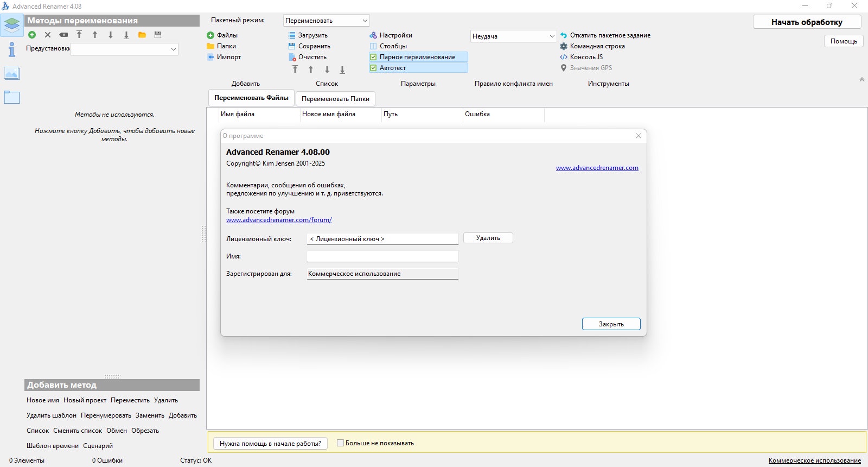Add the Обрезать method
This screenshot has height=467, width=868.
tap(145, 431)
